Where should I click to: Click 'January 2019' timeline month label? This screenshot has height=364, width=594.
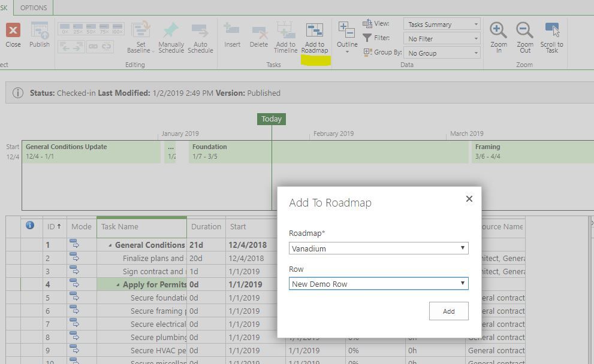180,134
